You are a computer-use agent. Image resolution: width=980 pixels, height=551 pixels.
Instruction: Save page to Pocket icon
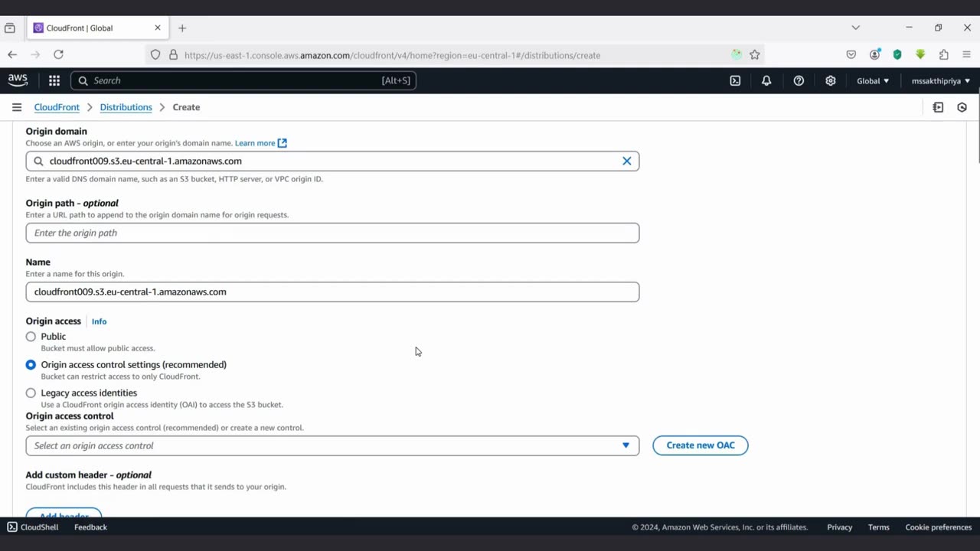851,54
